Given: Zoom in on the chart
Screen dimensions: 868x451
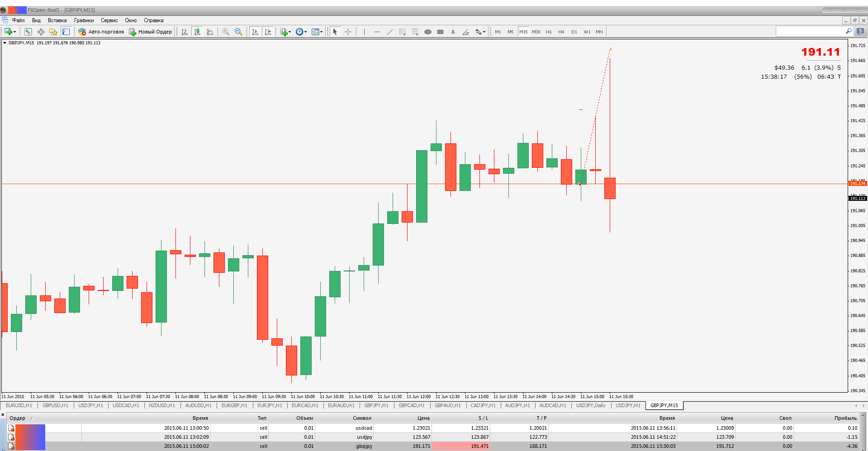Looking at the screenshot, I should (226, 32).
